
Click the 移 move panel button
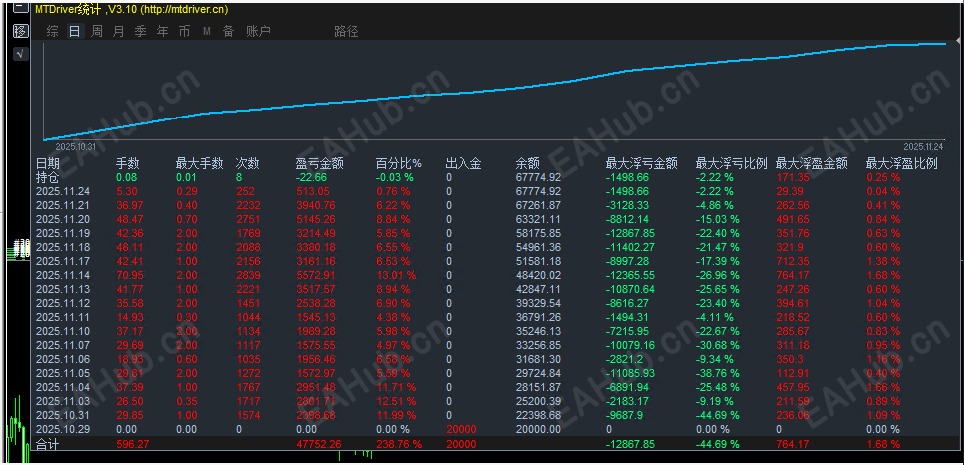21,31
